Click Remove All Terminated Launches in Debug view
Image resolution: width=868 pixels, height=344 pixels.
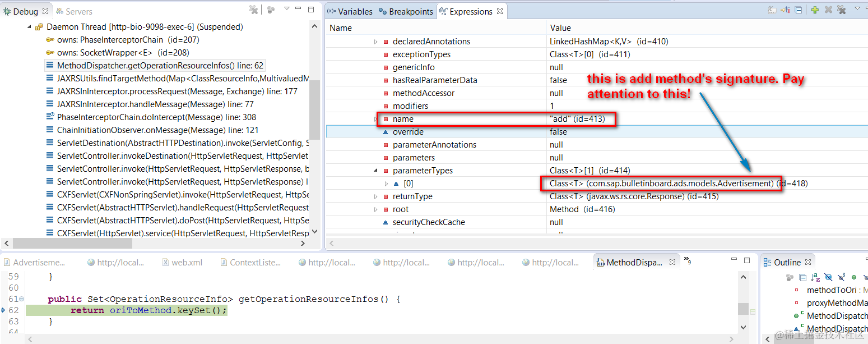pos(253,9)
